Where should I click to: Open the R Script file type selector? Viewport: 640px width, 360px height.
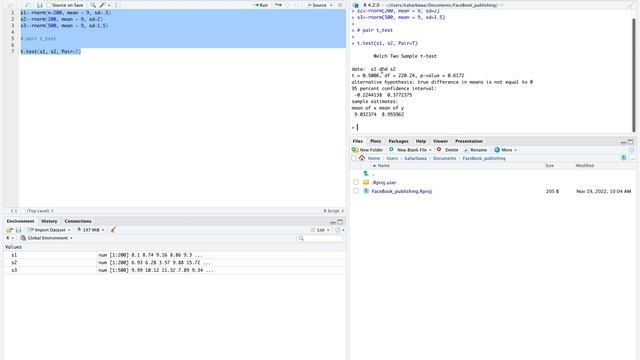pyautogui.click(x=333, y=211)
